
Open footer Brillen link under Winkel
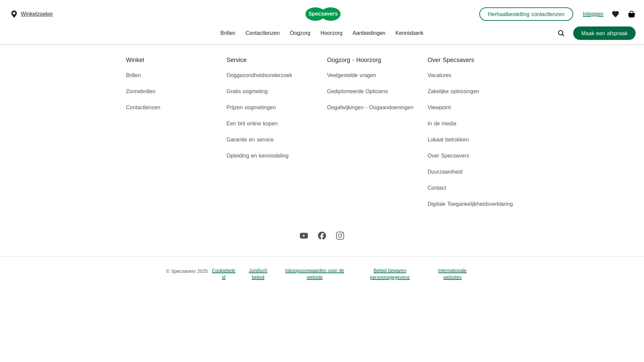pyautogui.click(x=133, y=75)
